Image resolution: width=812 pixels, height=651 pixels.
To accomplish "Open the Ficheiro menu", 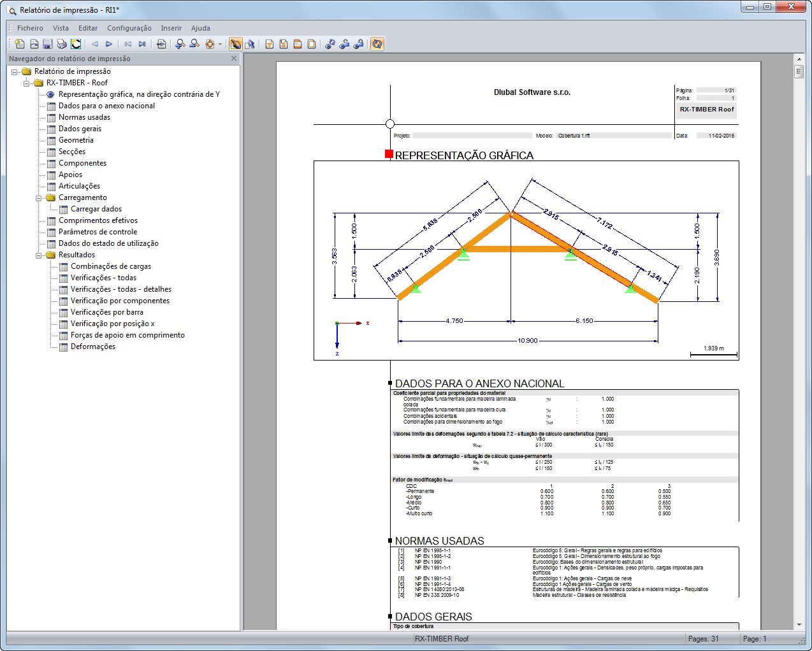I will point(30,28).
